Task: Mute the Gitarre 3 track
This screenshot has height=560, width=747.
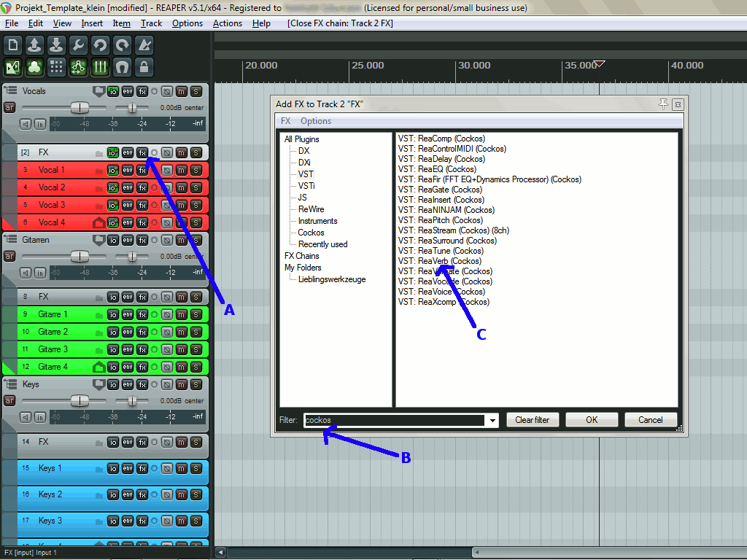Action: click(x=181, y=349)
